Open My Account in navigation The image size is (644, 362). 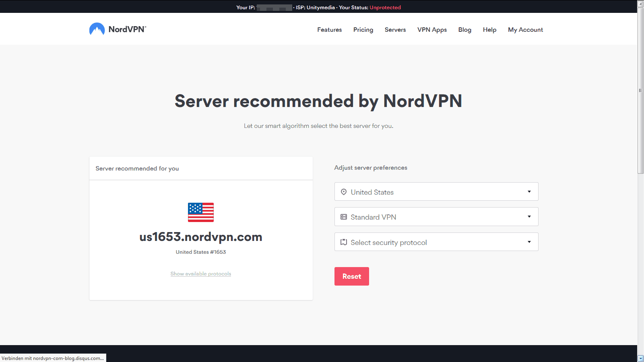[525, 30]
